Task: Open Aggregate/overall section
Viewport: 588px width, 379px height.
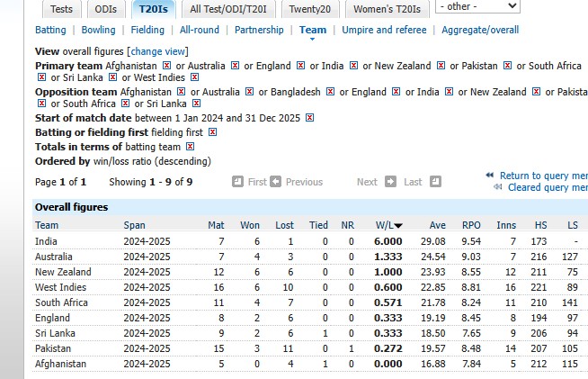Action: 480,30
